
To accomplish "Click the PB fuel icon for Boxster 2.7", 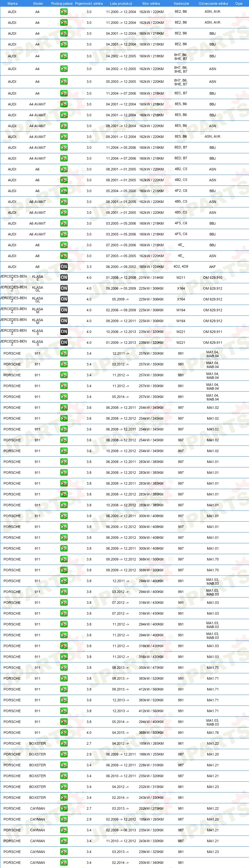I will [64, 743].
